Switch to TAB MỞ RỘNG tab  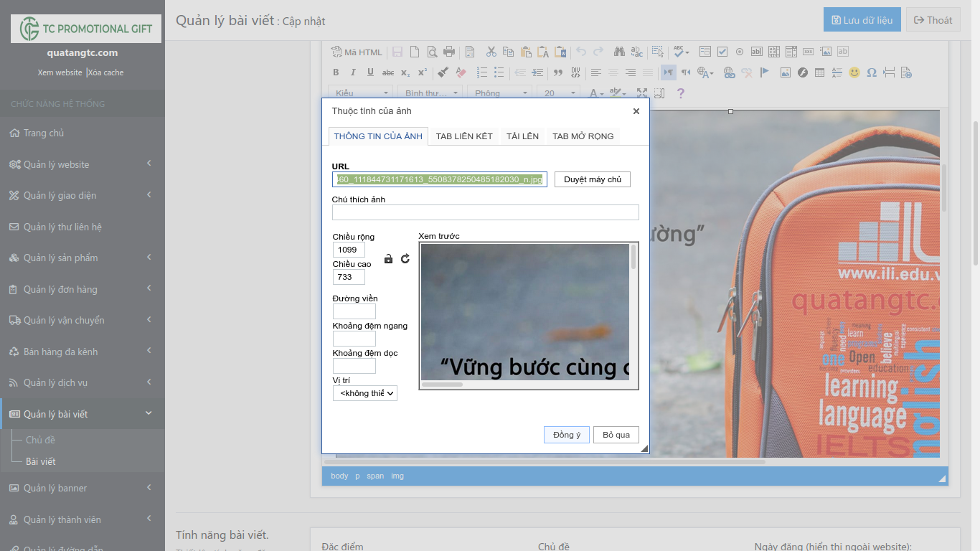[583, 136]
